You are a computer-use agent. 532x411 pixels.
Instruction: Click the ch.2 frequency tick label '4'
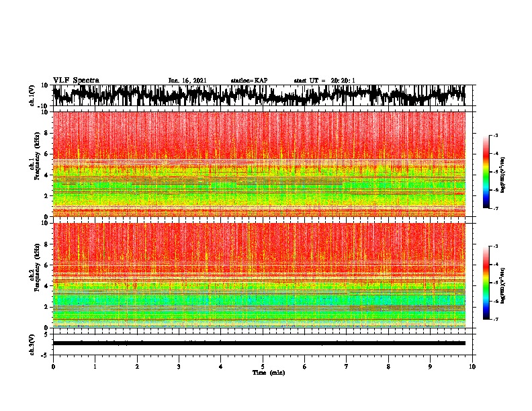click(x=47, y=286)
